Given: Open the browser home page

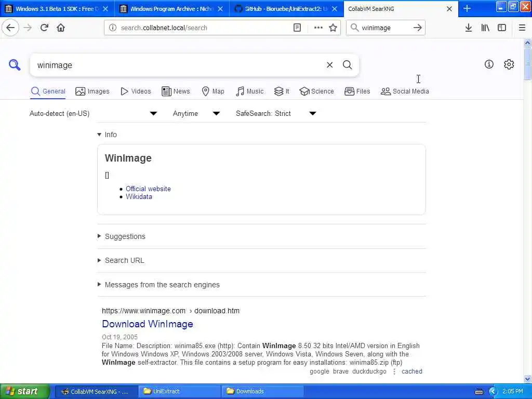Looking at the screenshot, I should (61, 28).
